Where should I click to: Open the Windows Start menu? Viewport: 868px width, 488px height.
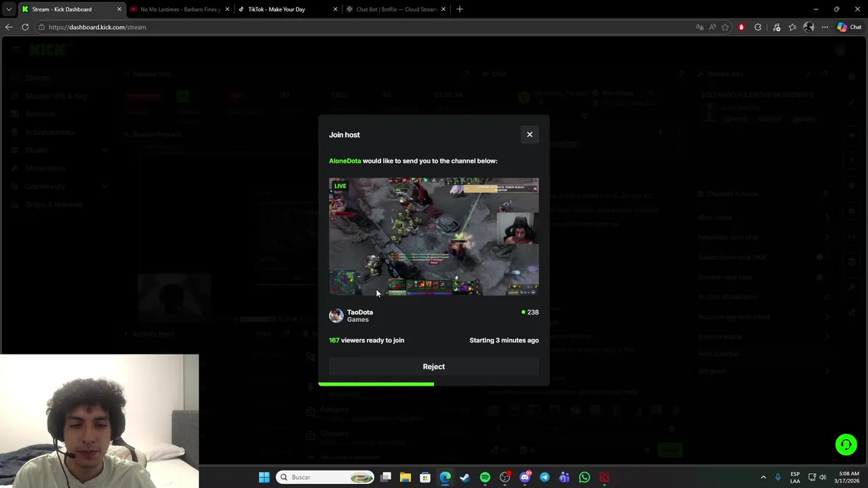[x=264, y=477]
